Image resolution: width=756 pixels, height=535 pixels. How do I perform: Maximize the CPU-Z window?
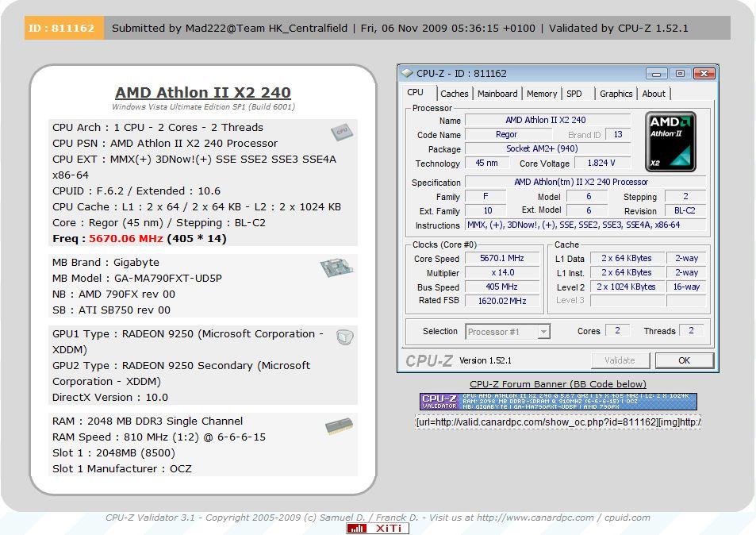point(680,73)
